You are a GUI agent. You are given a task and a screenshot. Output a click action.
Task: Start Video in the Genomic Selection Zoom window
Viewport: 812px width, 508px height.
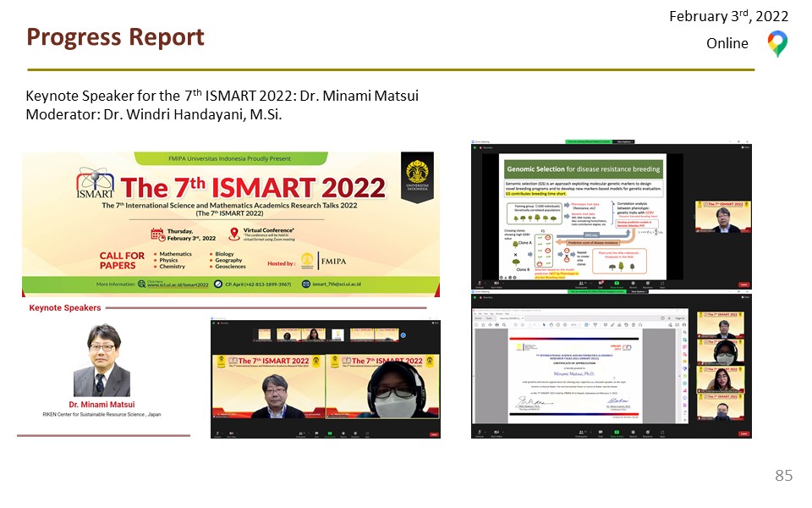[497, 284]
